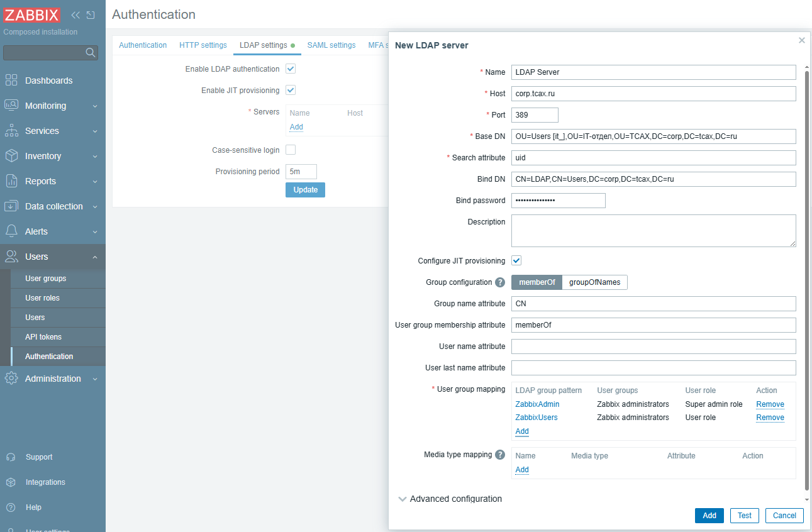
Task: Select groupOfNames group configuration option
Action: (x=594, y=282)
